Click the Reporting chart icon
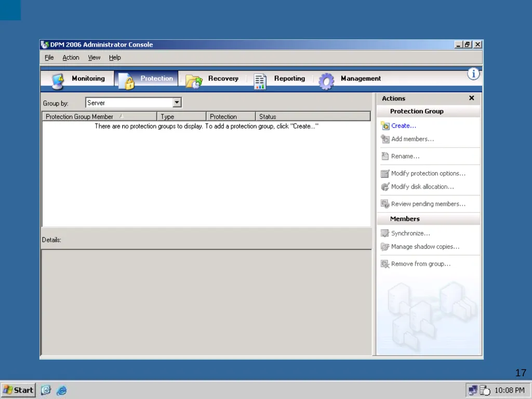 [260, 82]
